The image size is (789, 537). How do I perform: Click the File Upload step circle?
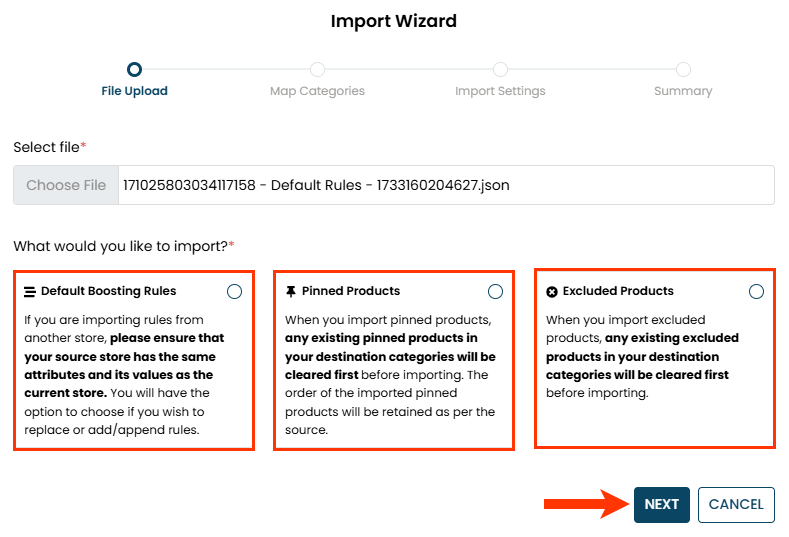134,69
